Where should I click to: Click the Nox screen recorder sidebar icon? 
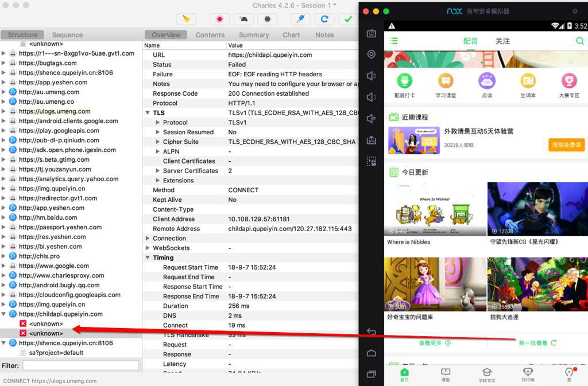372,161
